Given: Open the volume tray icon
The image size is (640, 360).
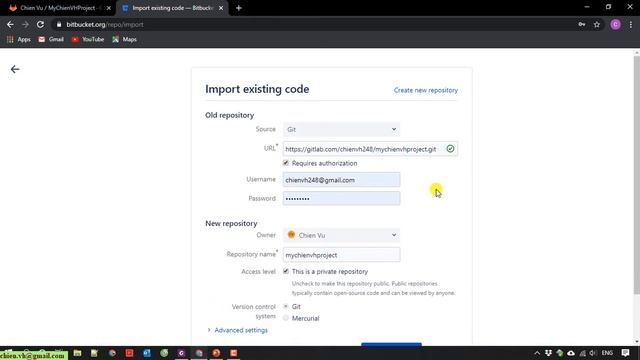Looking at the screenshot, I should point(593,353).
